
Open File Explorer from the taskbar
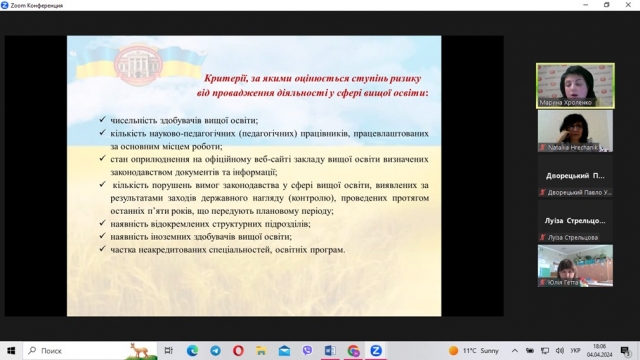coord(261,351)
